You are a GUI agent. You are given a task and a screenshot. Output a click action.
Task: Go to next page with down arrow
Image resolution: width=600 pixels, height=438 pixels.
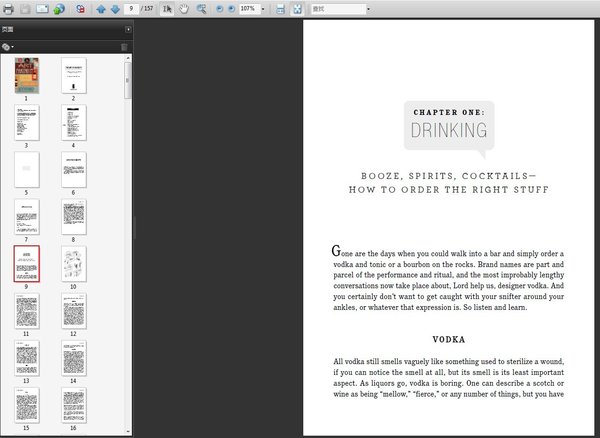click(x=115, y=9)
